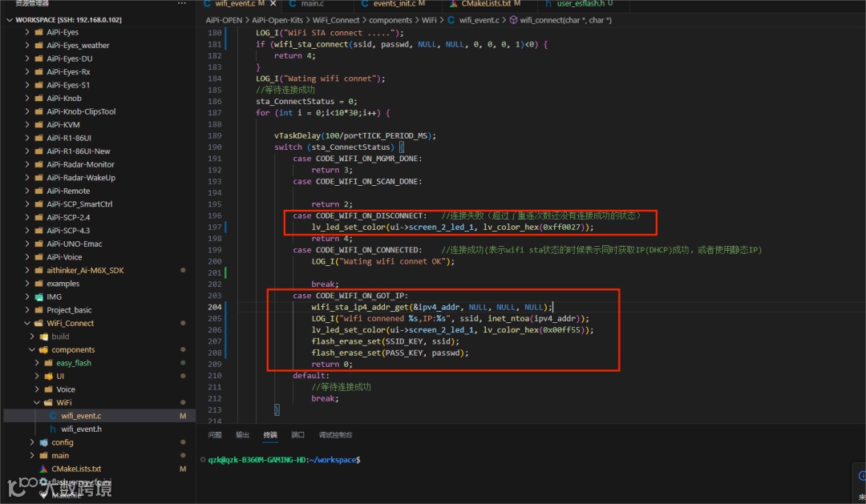Click function symbol icon in breadcrumb

[x=513, y=20]
